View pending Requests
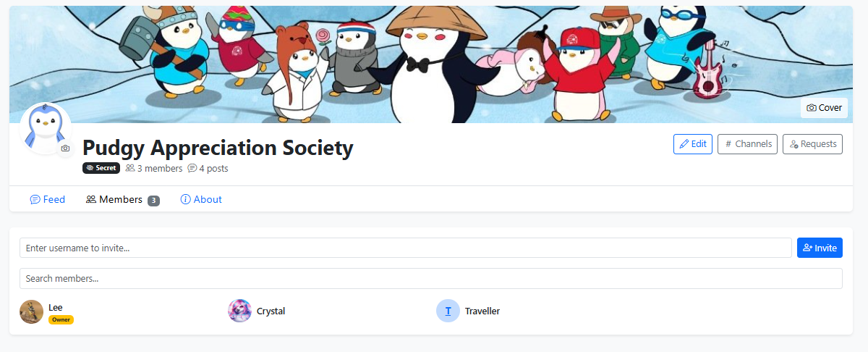The height and width of the screenshot is (352, 868). coord(812,144)
